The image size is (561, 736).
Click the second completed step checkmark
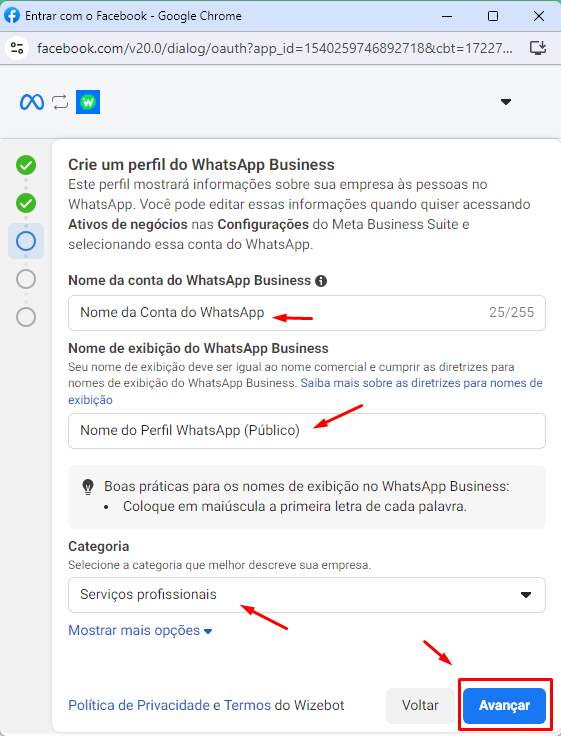pyautogui.click(x=26, y=203)
